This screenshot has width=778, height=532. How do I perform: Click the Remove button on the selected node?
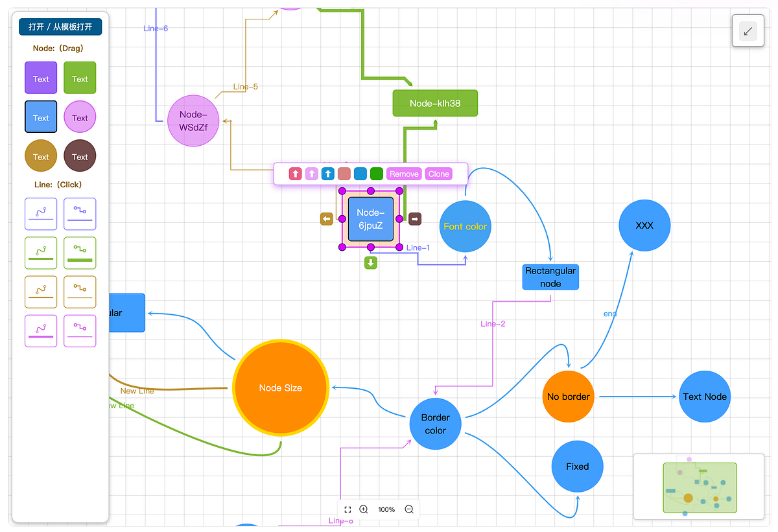tap(404, 174)
